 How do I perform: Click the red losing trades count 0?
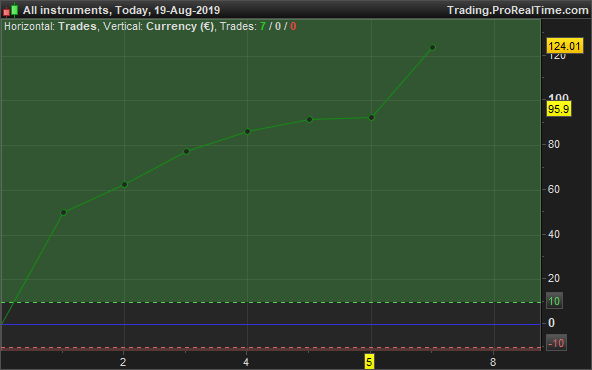pyautogui.click(x=293, y=26)
